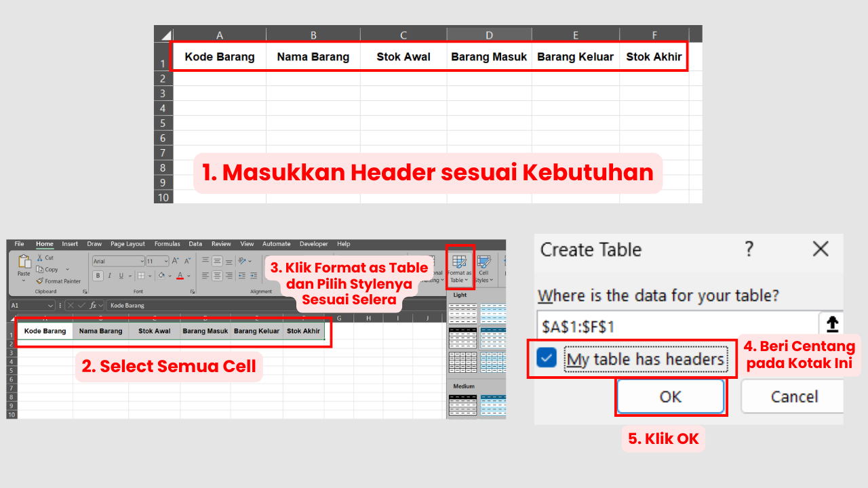
Task: Open the Cell Styles gallery icon
Action: point(484,263)
